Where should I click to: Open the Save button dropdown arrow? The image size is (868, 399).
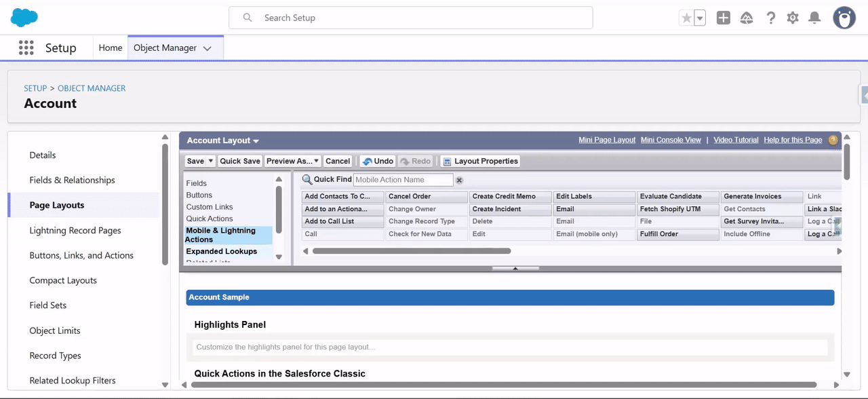pyautogui.click(x=211, y=161)
